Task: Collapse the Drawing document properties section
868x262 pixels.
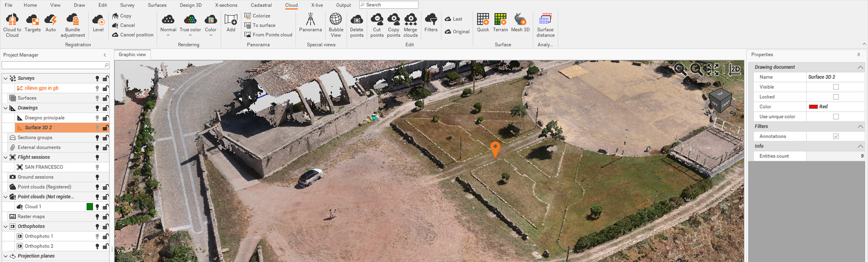Action: 860,67
